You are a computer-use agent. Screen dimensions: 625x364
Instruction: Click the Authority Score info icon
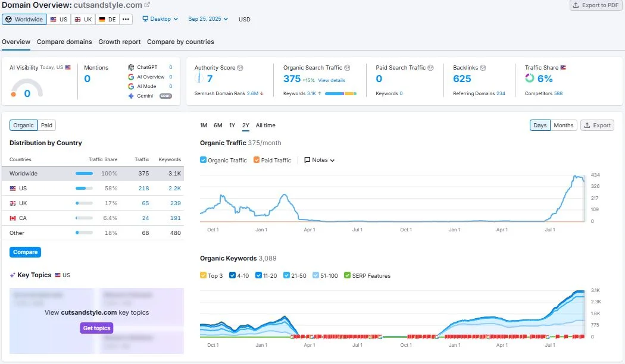pos(240,68)
